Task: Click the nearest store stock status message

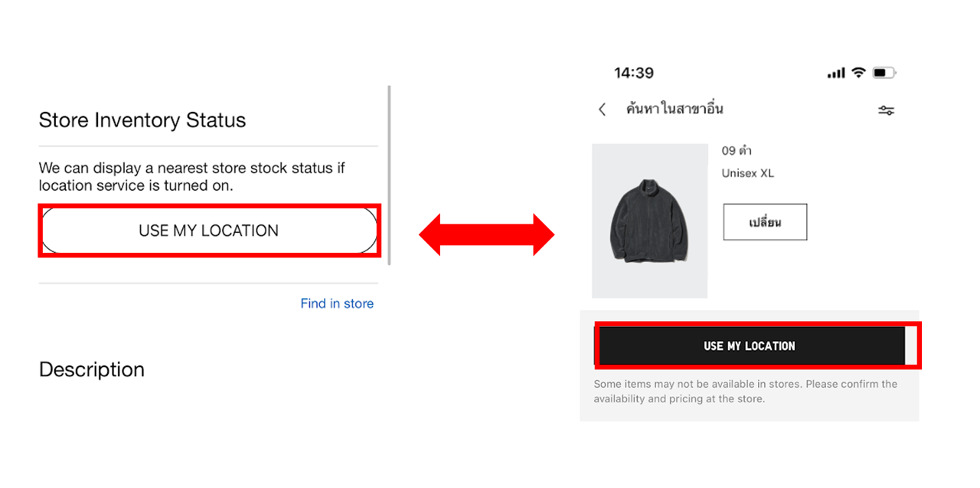Action: (x=192, y=176)
